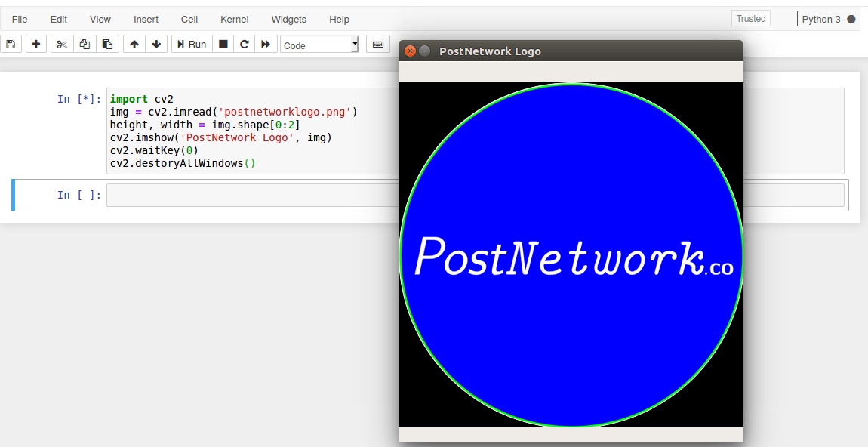Interrupt the running kernel
The height and width of the screenshot is (447, 868).
click(223, 43)
